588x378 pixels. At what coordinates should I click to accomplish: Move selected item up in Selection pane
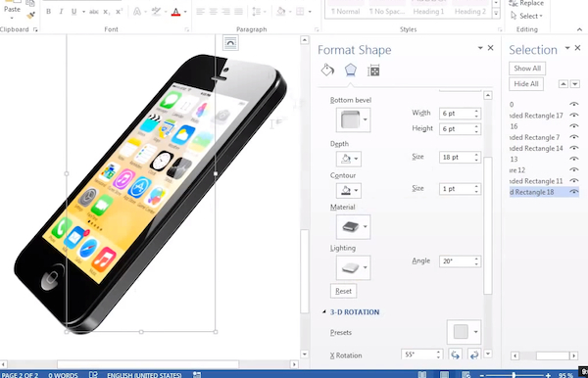click(x=563, y=84)
